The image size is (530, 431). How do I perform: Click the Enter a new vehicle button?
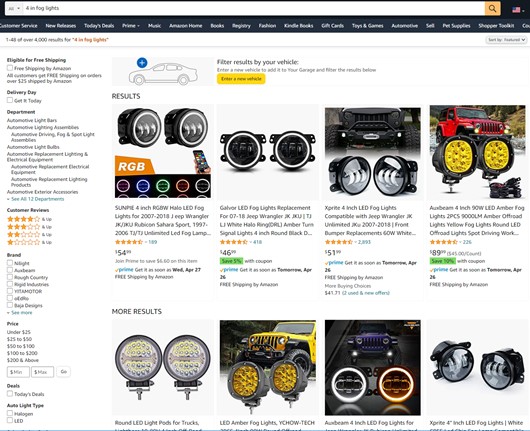[241, 79]
